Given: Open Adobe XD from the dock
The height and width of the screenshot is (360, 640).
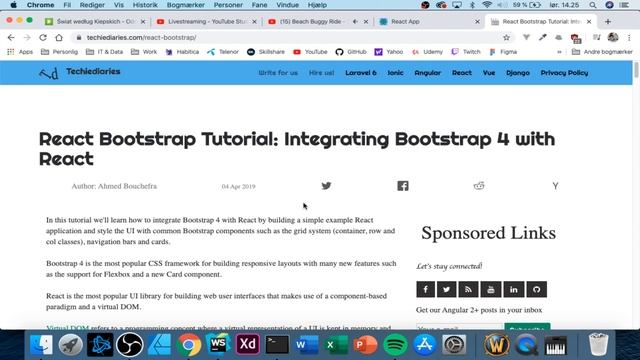Looking at the screenshot, I should pyautogui.click(x=248, y=345).
